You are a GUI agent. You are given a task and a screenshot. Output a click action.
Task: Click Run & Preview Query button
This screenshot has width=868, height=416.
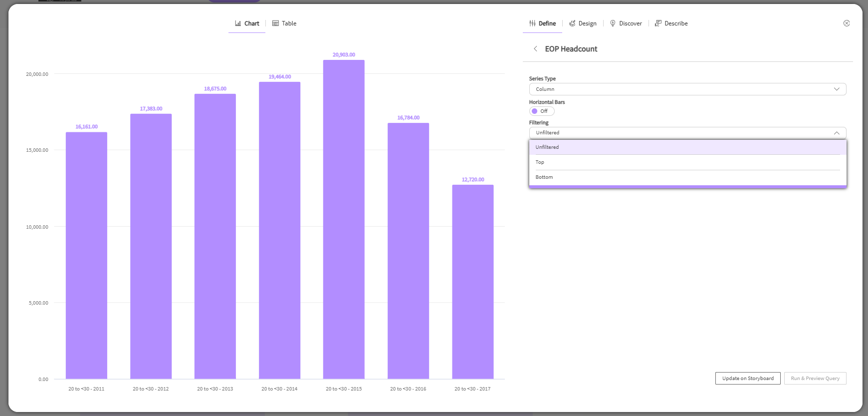(815, 379)
